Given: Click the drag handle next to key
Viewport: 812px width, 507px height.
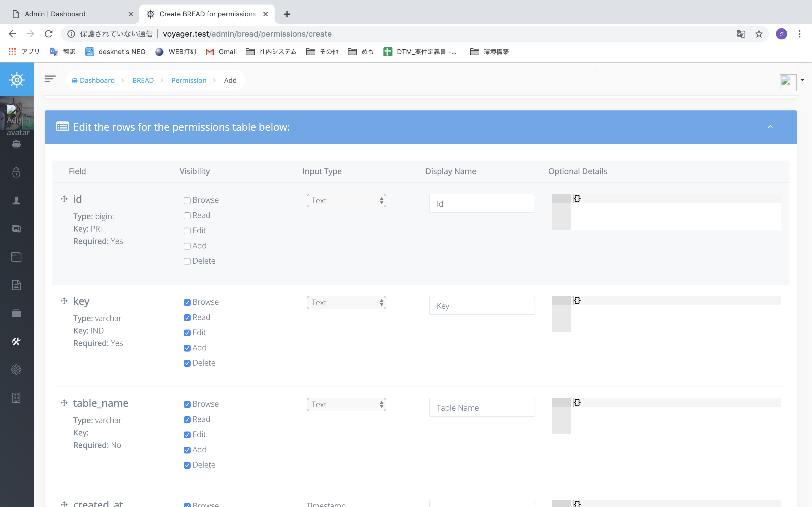Looking at the screenshot, I should (64, 301).
